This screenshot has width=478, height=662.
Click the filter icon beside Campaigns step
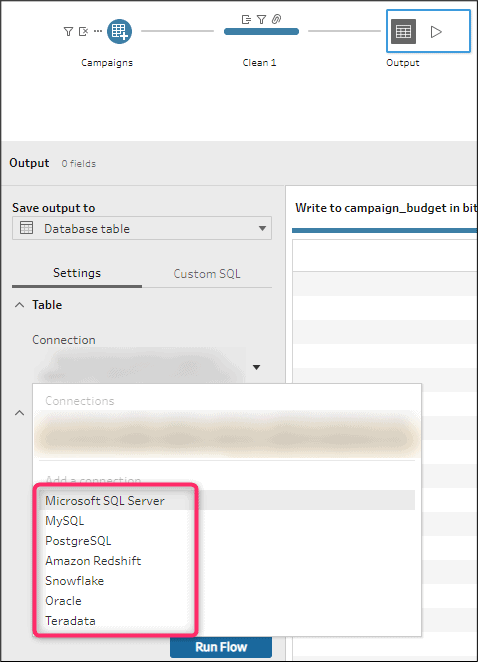68,32
